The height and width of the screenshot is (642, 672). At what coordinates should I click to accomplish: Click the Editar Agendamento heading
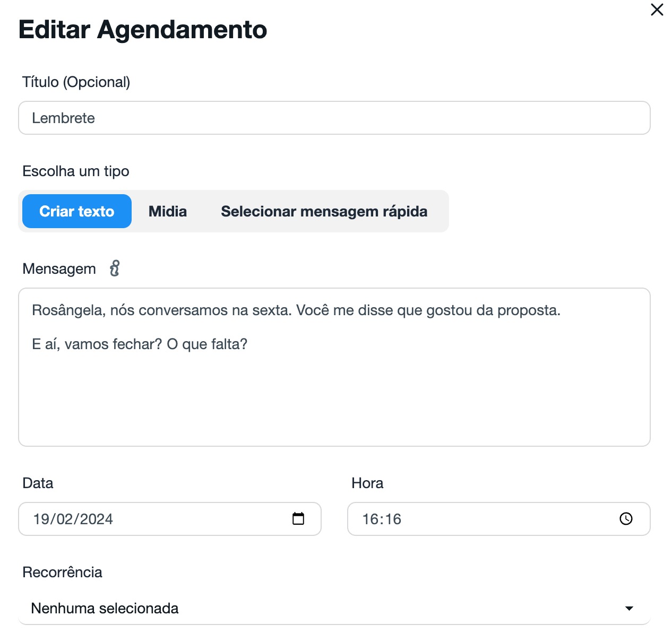tap(143, 30)
